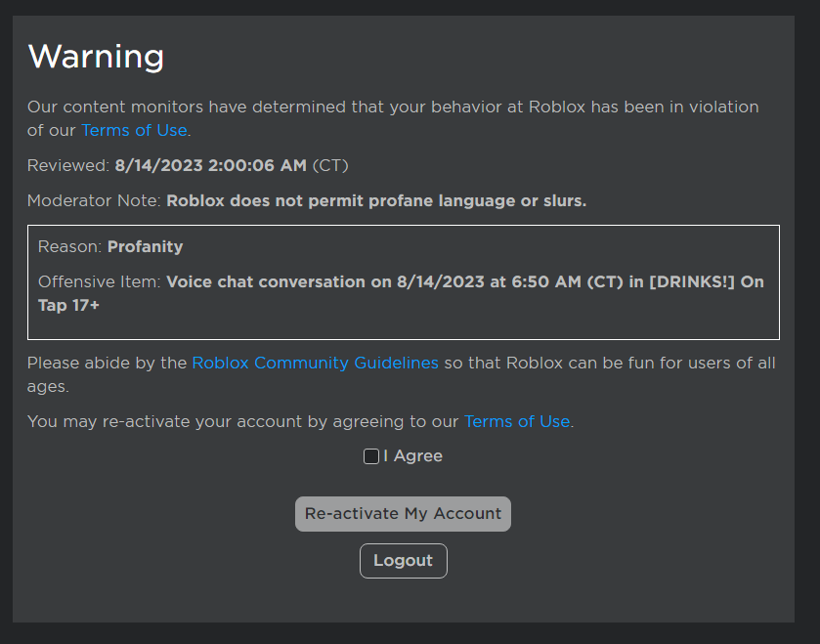Image resolution: width=820 pixels, height=644 pixels.
Task: Tick the I Agree checkbox
Action: tap(370, 456)
